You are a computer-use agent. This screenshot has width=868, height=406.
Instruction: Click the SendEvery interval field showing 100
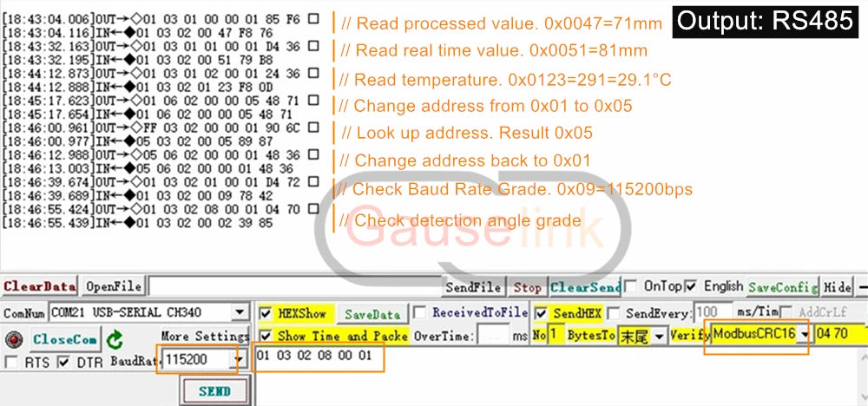[713, 312]
